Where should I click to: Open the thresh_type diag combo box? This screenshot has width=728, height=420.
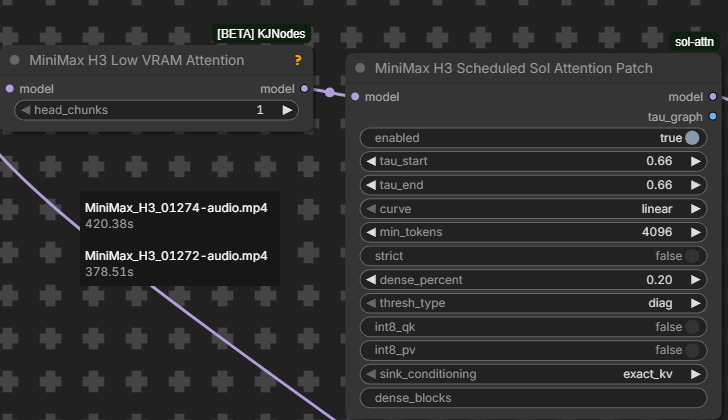(x=533, y=303)
